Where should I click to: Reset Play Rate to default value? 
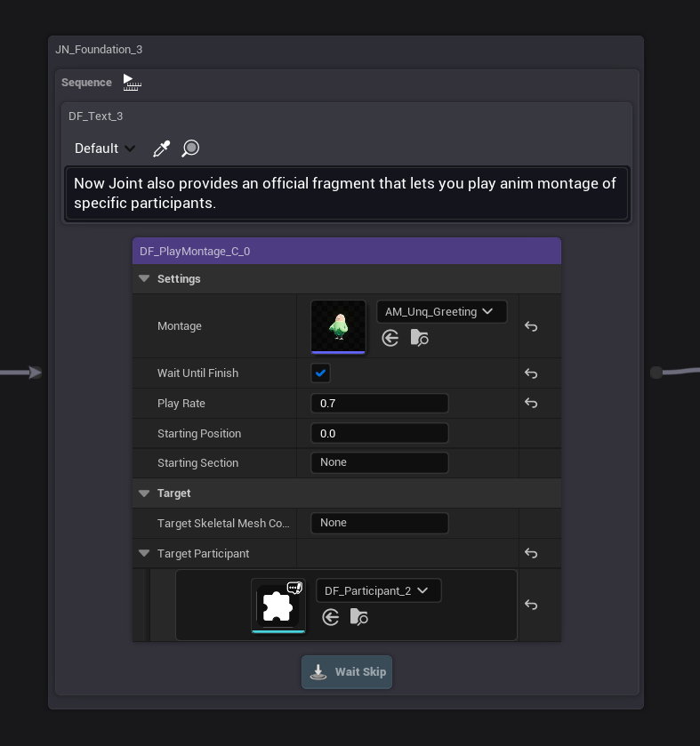click(531, 404)
